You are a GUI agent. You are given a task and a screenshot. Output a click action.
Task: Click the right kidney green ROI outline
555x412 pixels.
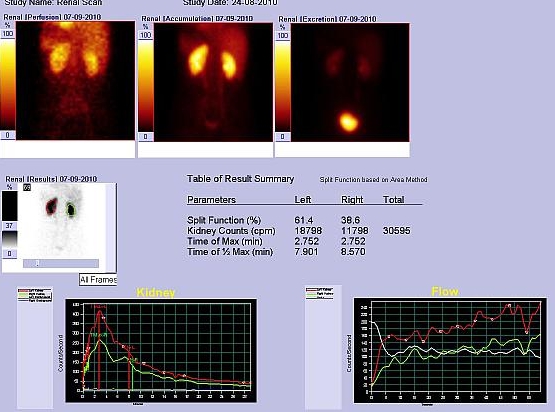[x=72, y=210]
